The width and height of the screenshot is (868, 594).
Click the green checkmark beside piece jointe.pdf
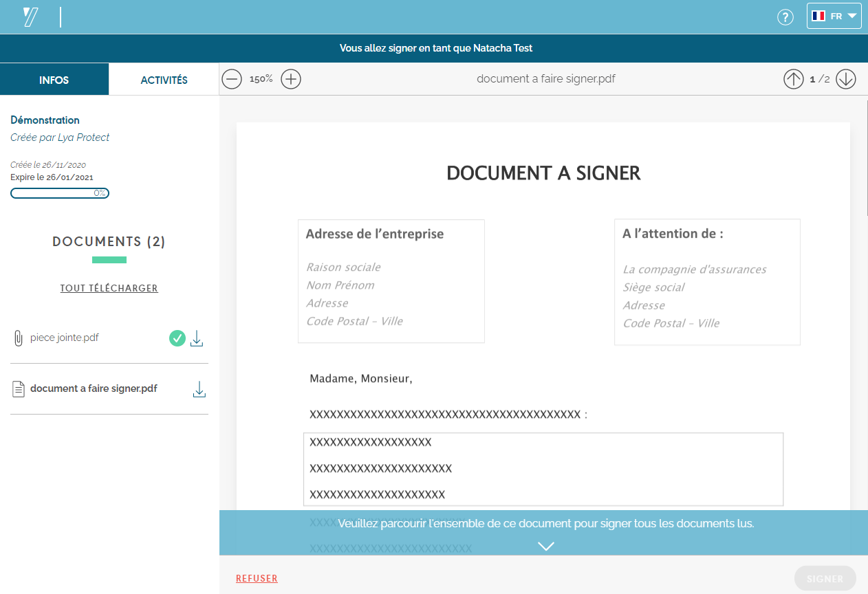177,338
